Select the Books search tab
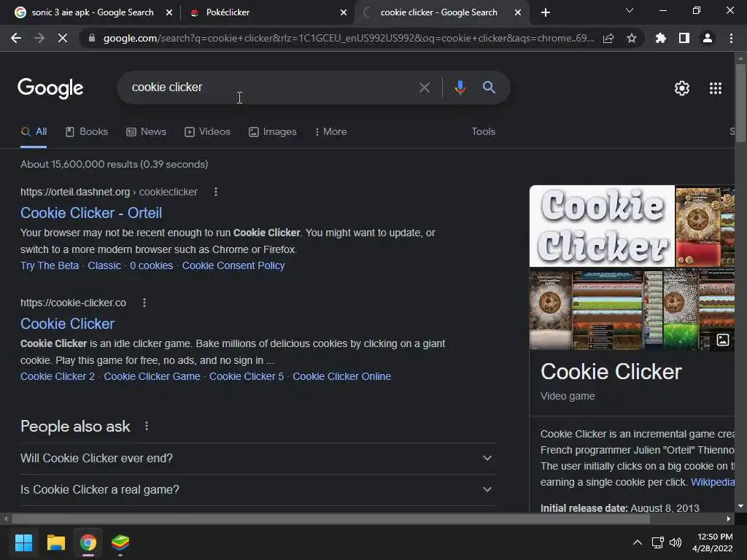The width and height of the screenshot is (747, 560). tap(87, 131)
